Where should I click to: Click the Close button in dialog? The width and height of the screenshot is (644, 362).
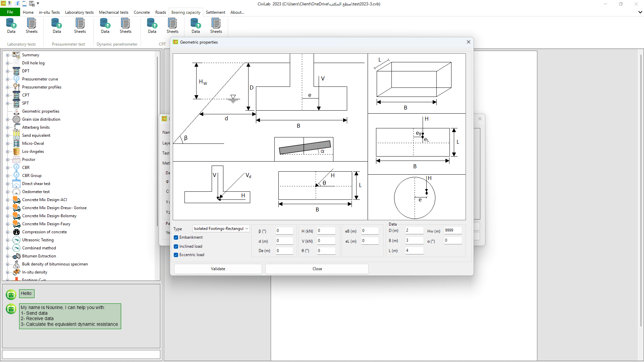coord(317,269)
